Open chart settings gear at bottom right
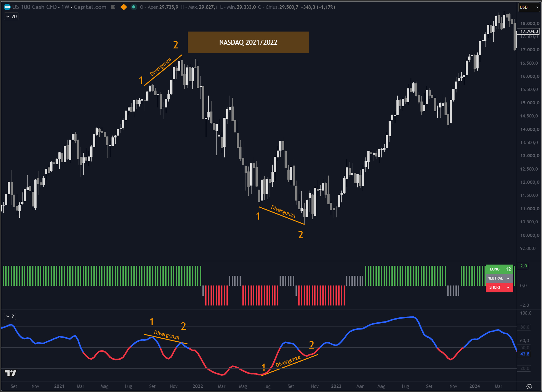Viewport: 542px width, 392px height. coord(529,386)
